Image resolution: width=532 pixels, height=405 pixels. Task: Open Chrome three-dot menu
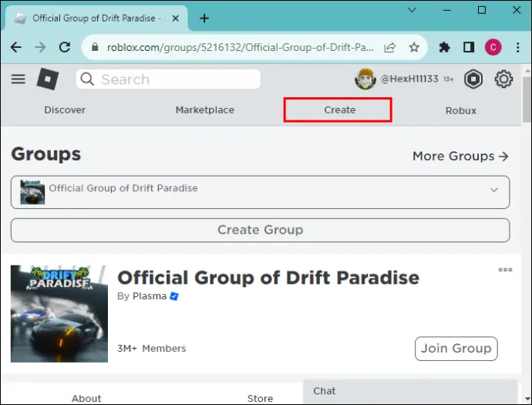coord(518,47)
